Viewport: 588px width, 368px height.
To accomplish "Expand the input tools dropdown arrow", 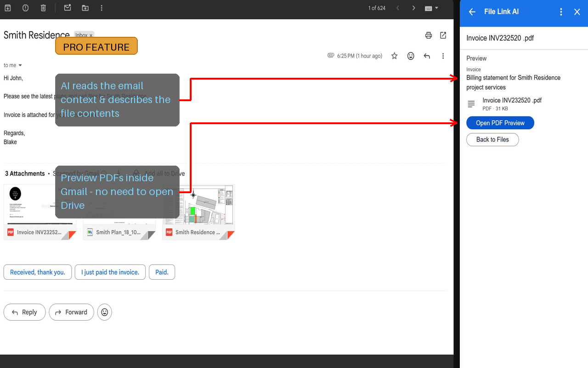I will 436,8.
